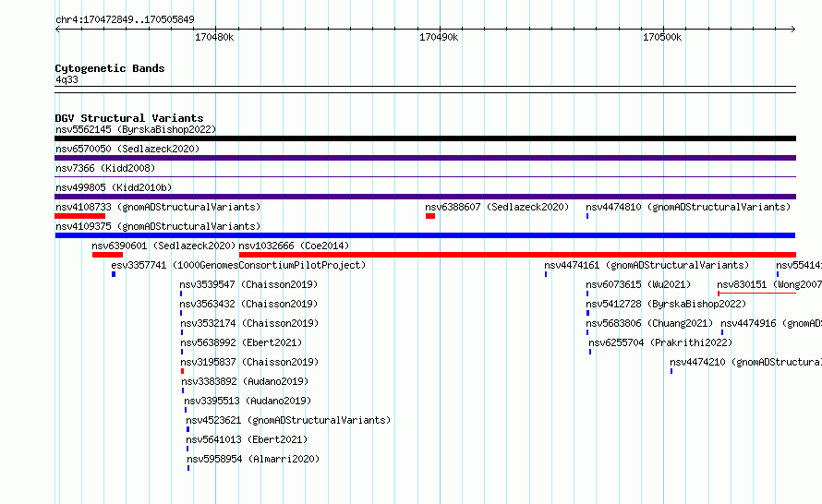Screen dimensions: 822x504
Task: Open esv3357741 1000 Genomes pilot variant
Action: pos(238,265)
